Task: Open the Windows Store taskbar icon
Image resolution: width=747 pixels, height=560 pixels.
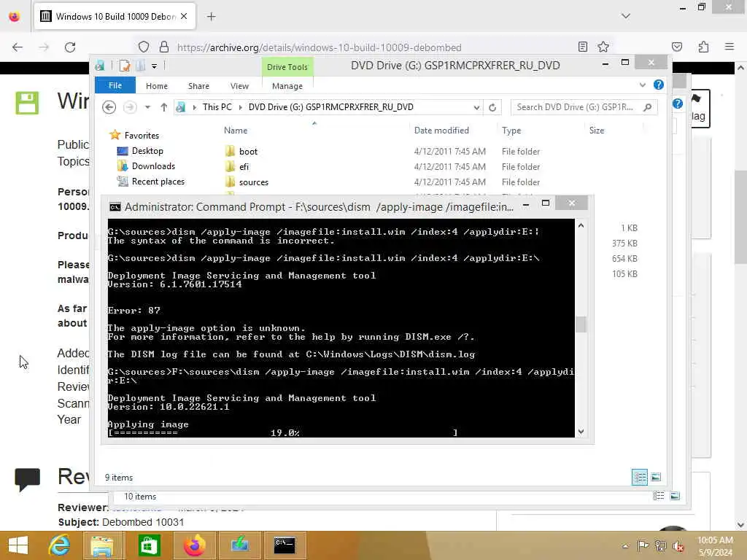Action: coord(149,545)
